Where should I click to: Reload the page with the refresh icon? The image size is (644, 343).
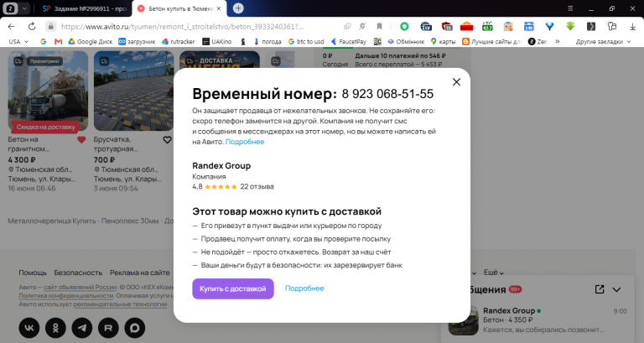32,27
